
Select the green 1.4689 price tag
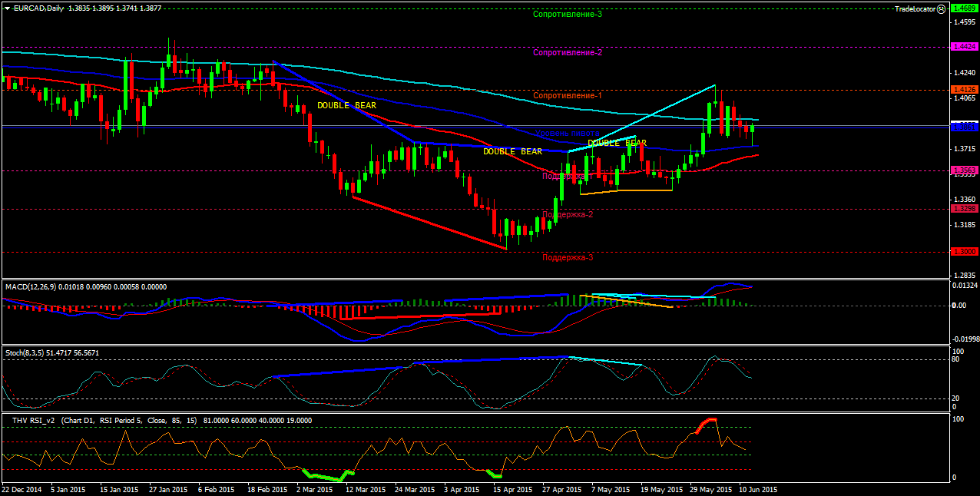tap(963, 8)
